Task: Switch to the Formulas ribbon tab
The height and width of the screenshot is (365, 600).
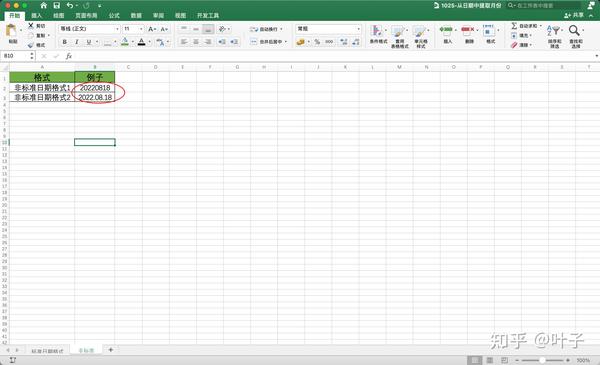Action: [114, 15]
